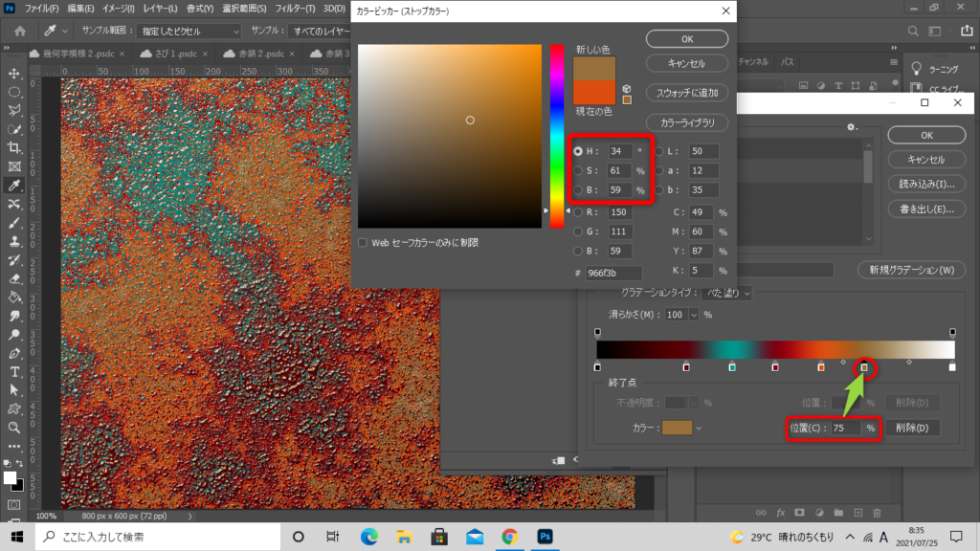
Task: Select the Type tool in the toolbar
Action: [x=14, y=372]
